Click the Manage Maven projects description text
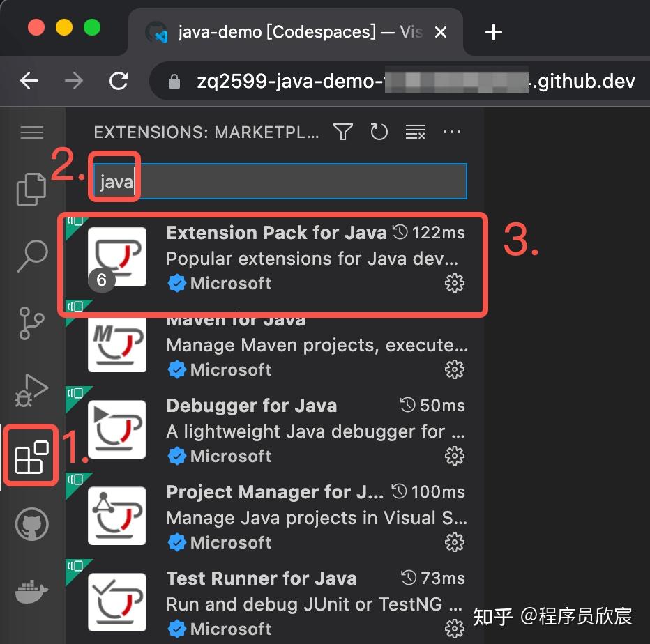Viewport: 650px width, 644px height. coord(317,345)
